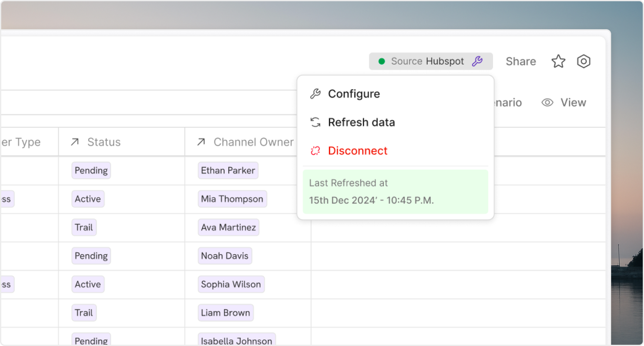Click Pending status in Noah Davis row
Image resolution: width=644 pixels, height=346 pixels.
pyautogui.click(x=91, y=256)
